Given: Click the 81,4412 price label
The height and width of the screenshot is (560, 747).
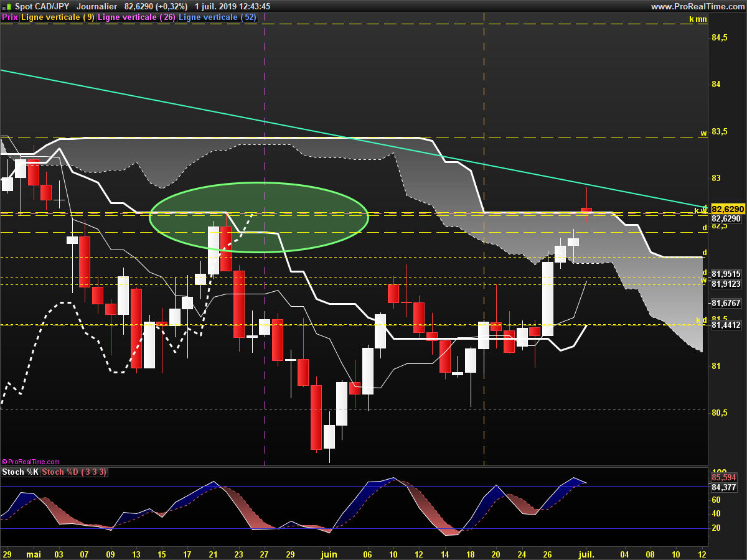Looking at the screenshot, I should [x=726, y=325].
